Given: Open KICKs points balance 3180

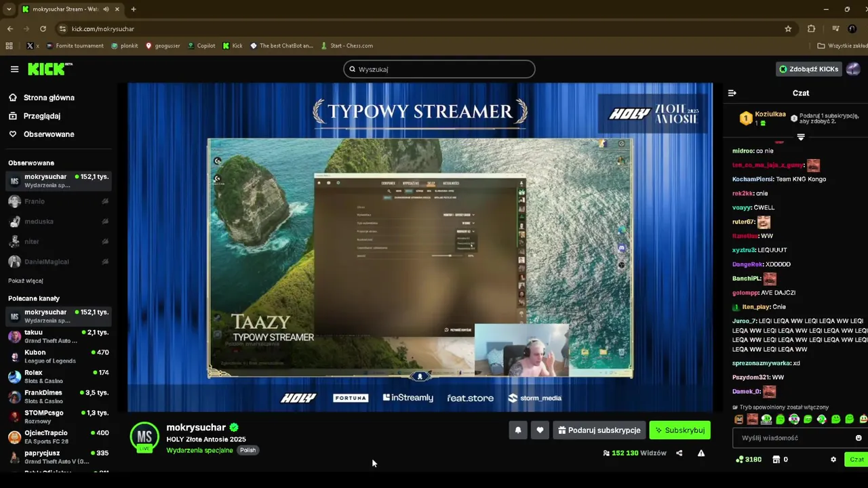Looking at the screenshot, I should click(x=749, y=460).
